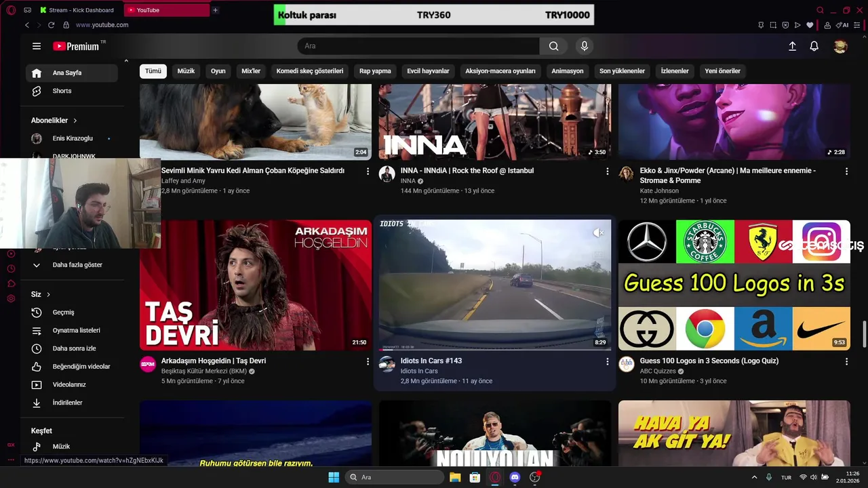
Task: Open Geçmiş history page
Action: (72, 312)
